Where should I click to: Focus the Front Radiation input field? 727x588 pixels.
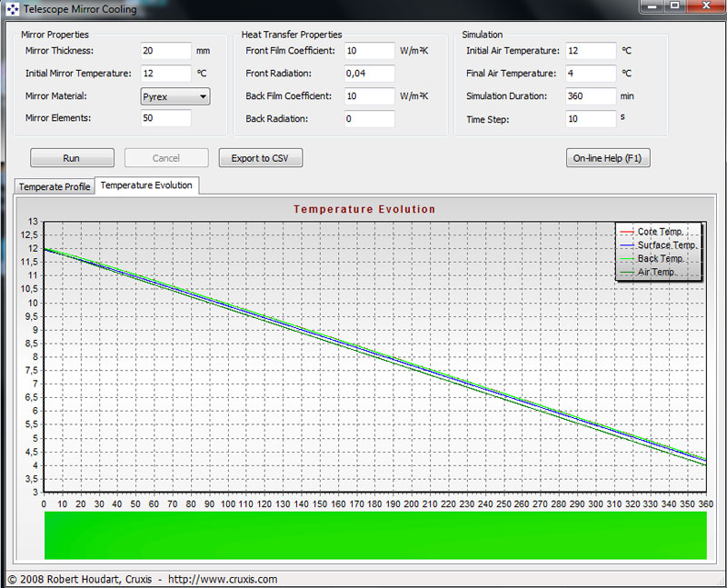(x=369, y=74)
